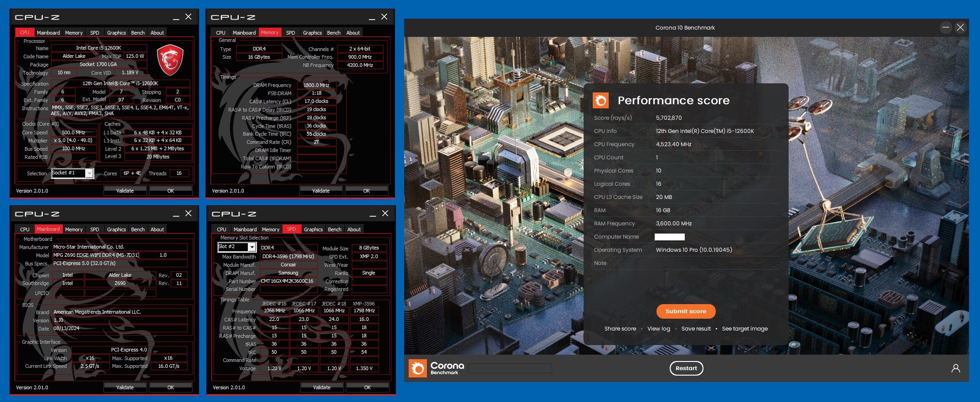Viewport: 980px width, 402px height.
Task: Click OK in the Memory tab window
Action: 366,191
